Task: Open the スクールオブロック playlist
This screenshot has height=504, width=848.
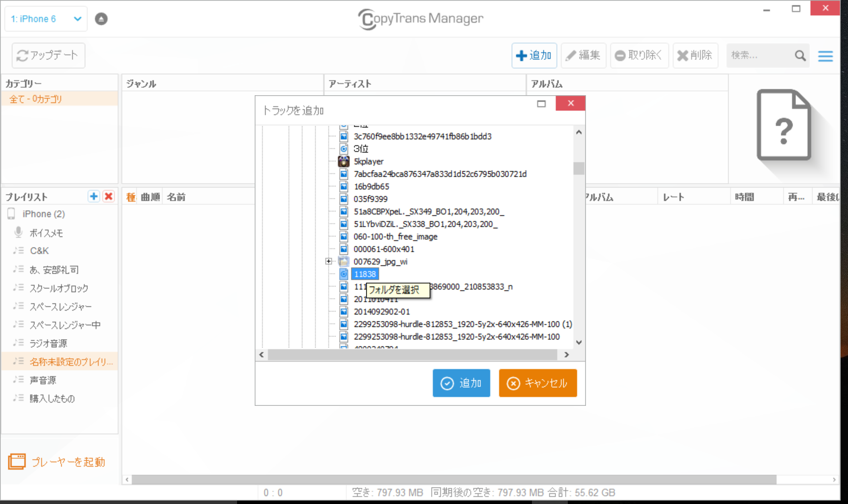Action: point(59,288)
